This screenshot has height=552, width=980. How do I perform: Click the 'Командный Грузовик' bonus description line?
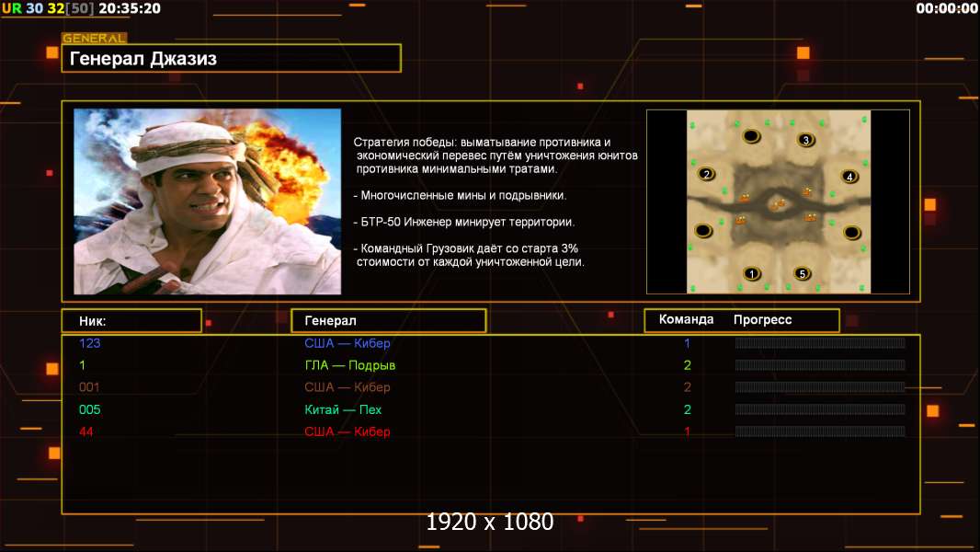[x=469, y=255]
